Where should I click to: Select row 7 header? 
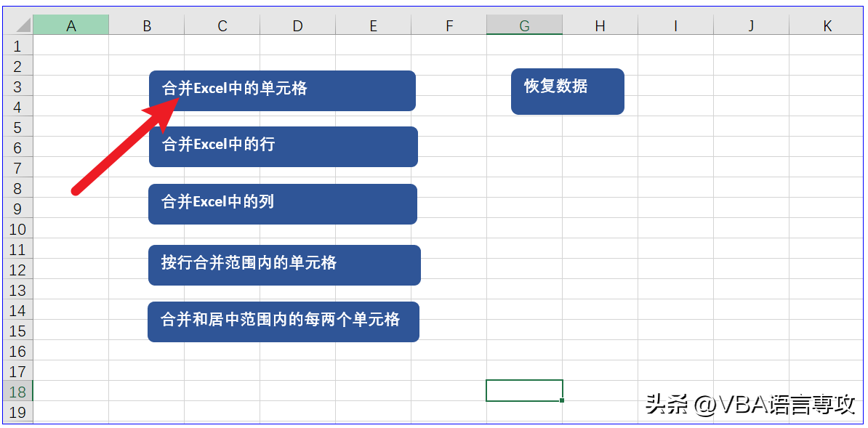click(18, 168)
